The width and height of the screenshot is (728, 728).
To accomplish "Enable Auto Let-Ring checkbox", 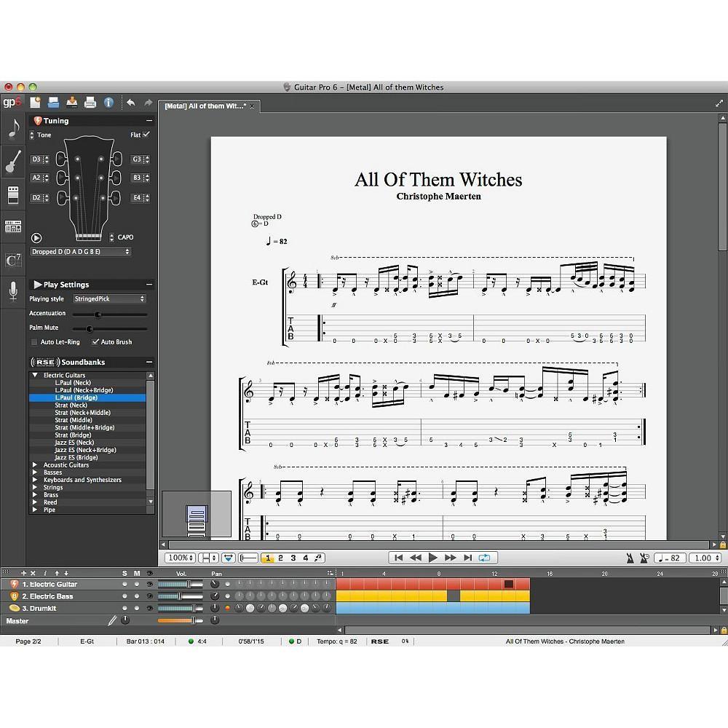I will 34,341.
